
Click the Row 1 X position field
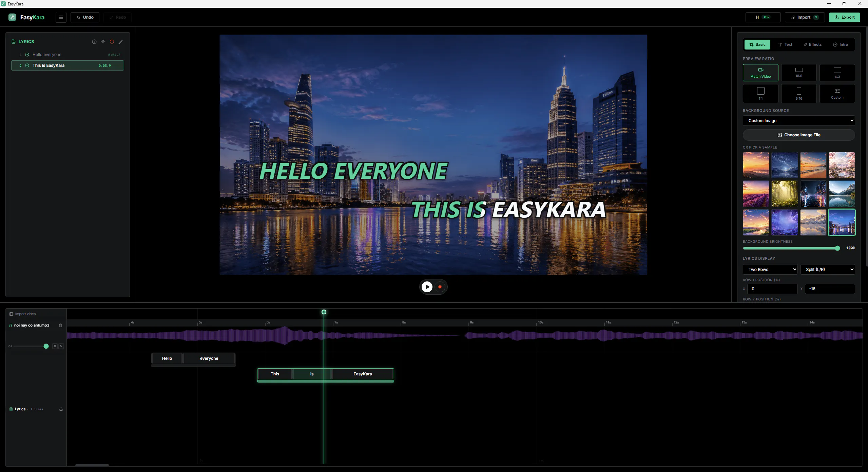tap(772, 289)
